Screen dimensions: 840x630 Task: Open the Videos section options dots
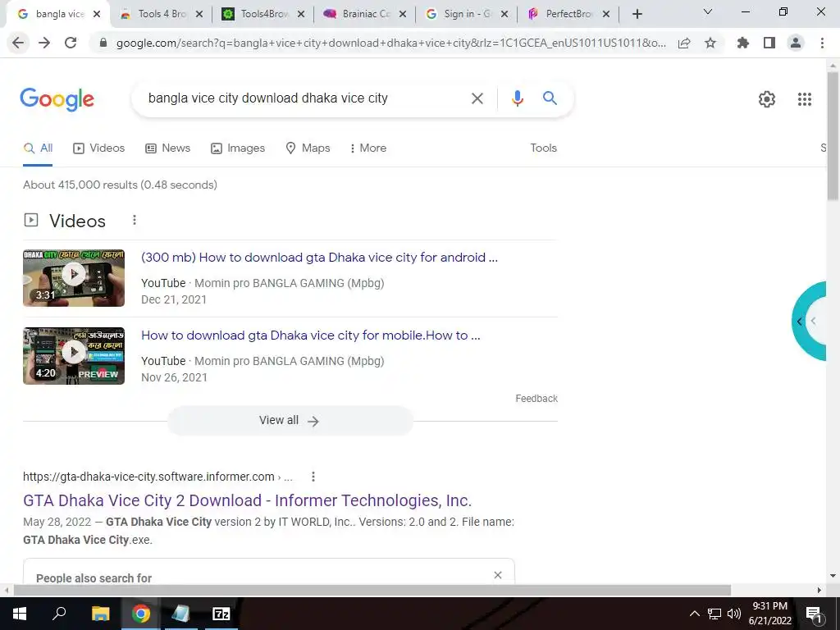click(x=135, y=220)
